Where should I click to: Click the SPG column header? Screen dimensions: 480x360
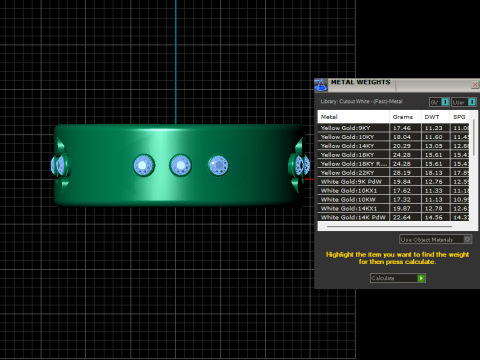[459, 117]
